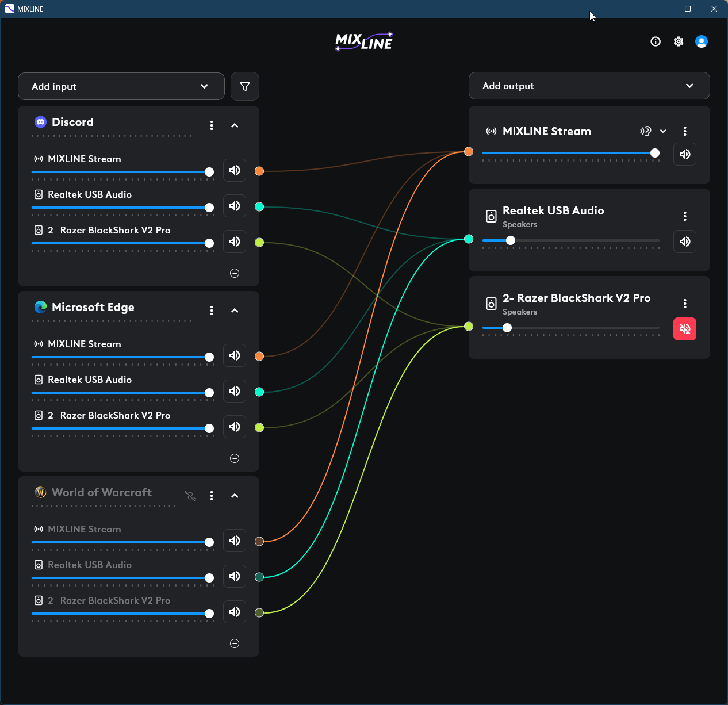
Task: Click the Realtek USB Audio output volume slider
Action: coord(570,240)
